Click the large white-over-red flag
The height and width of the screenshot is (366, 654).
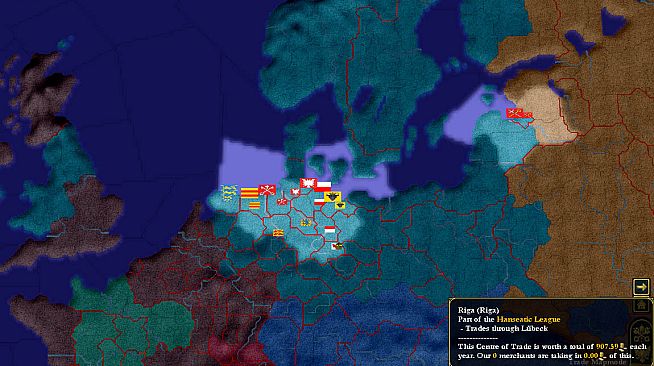click(323, 187)
